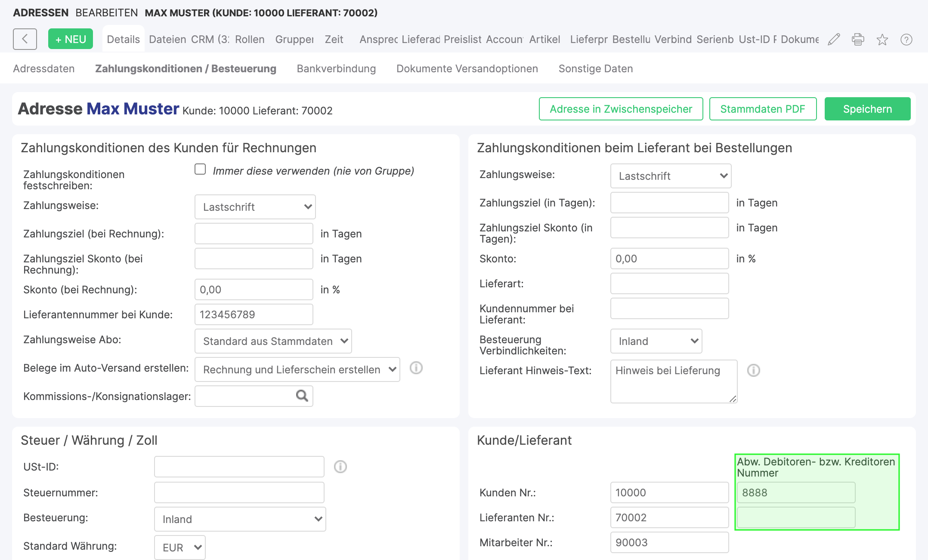Expand Zahlungsweise Abo dropdown
The height and width of the screenshot is (560, 928).
(x=273, y=341)
